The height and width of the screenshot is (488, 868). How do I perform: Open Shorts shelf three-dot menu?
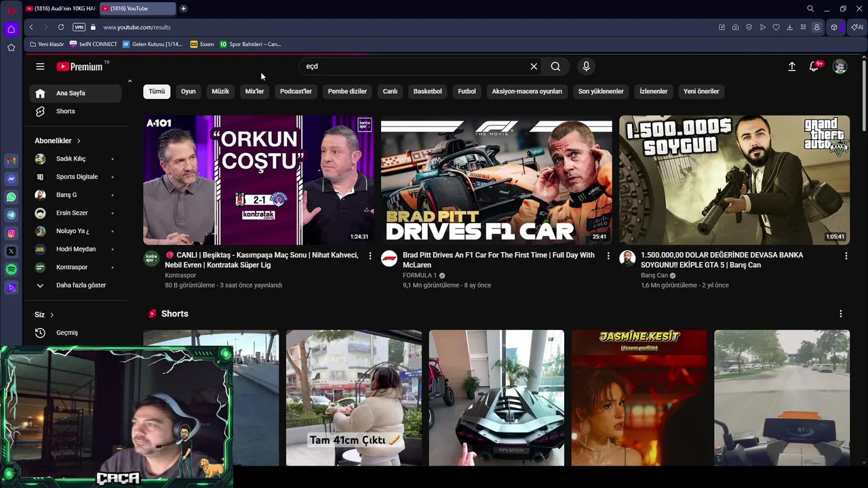coord(841,314)
